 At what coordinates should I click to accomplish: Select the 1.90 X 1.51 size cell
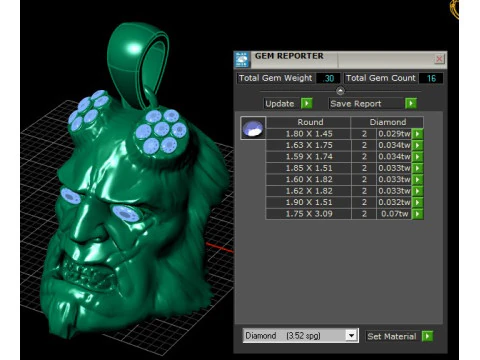tap(309, 202)
